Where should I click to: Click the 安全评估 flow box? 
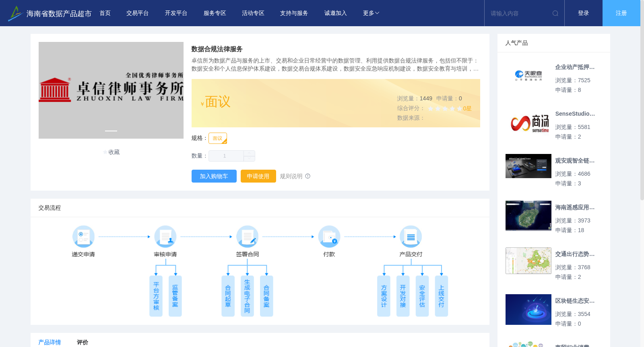tap(422, 296)
